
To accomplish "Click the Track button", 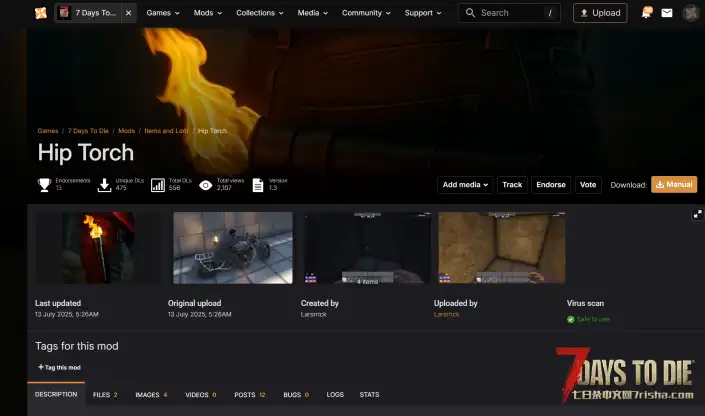I will click(512, 185).
